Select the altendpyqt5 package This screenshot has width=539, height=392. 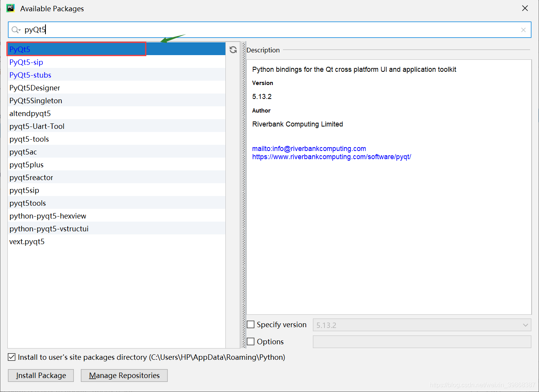[x=117, y=113]
